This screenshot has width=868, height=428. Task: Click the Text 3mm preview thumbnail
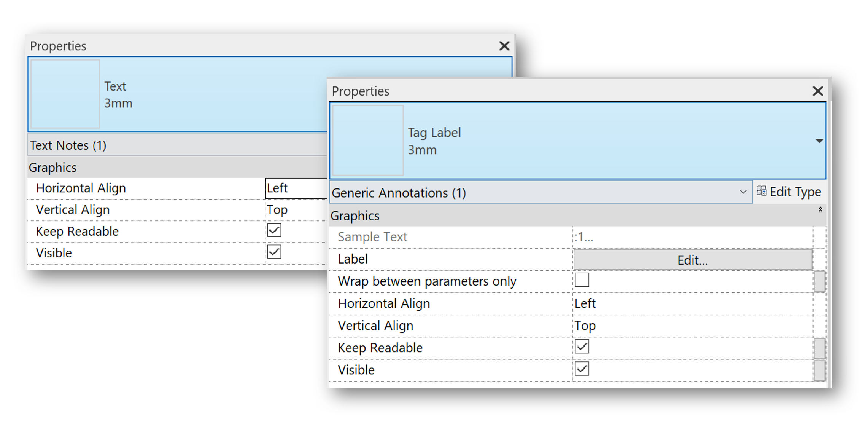click(65, 94)
